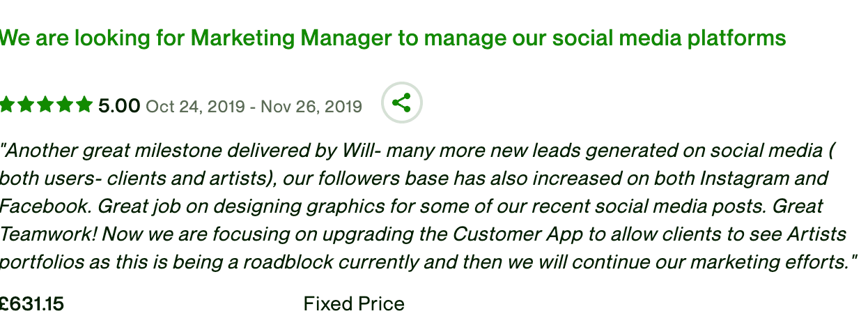
Task: Click the third rating star
Action: coord(45,105)
